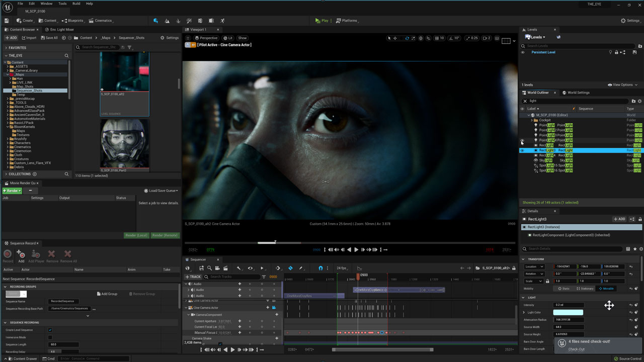
Task: Toggle visibility eye for RectLight3
Action: pos(522,150)
